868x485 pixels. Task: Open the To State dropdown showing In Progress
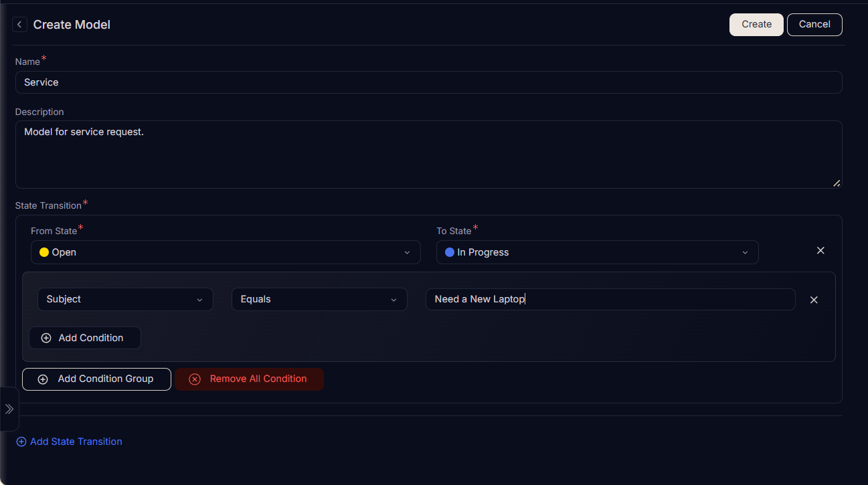pyautogui.click(x=597, y=252)
